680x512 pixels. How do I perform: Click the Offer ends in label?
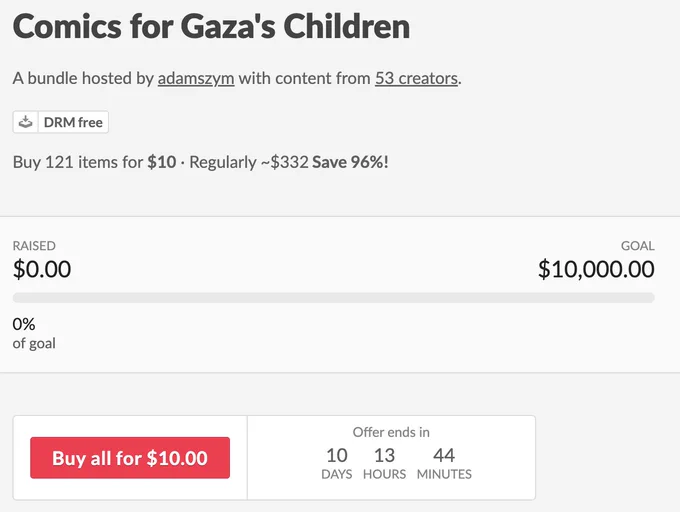tap(391, 432)
